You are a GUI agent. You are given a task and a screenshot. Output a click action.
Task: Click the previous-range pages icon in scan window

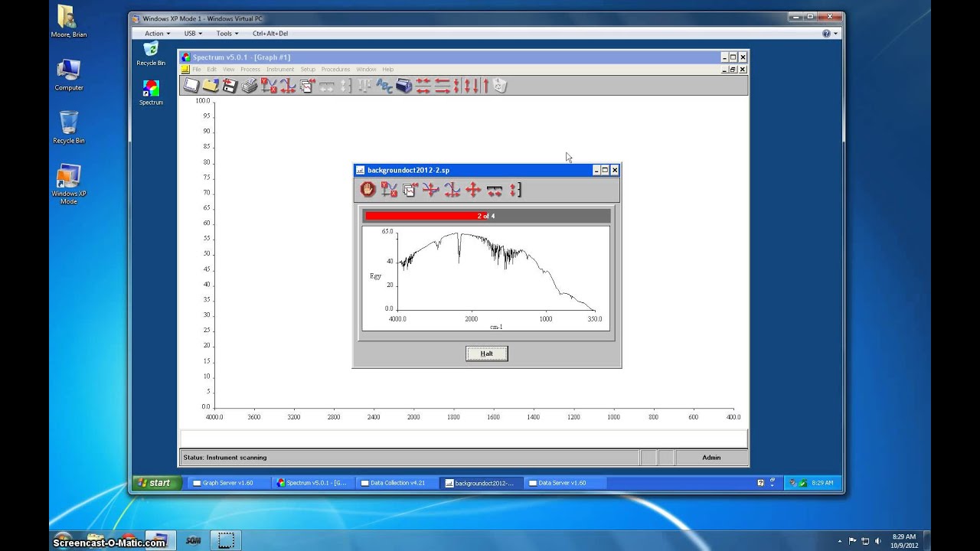click(410, 190)
